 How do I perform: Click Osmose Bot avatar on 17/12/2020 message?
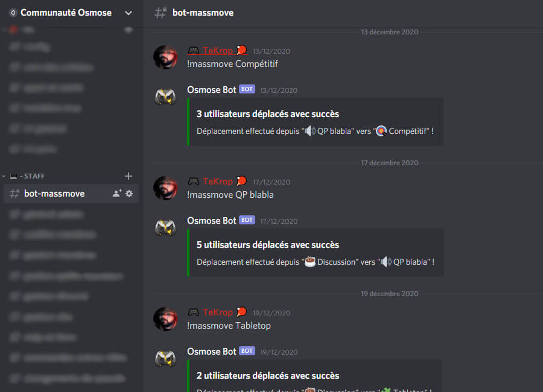click(x=165, y=227)
